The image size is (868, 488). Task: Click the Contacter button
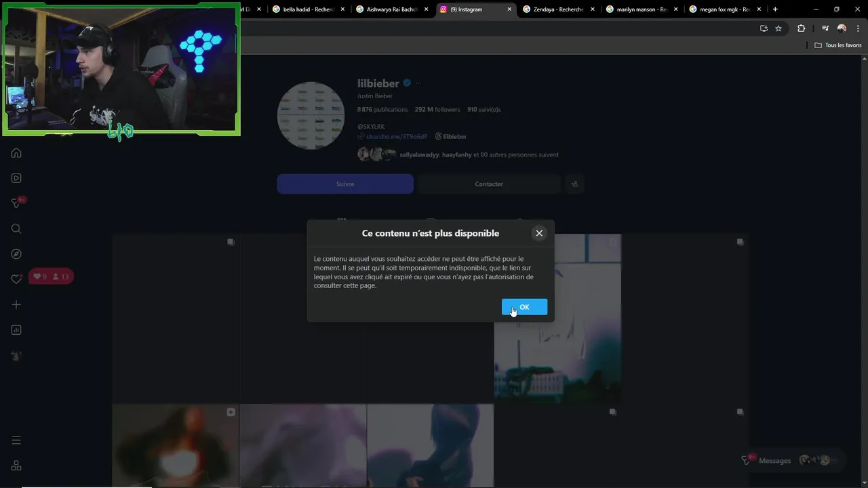pos(489,184)
